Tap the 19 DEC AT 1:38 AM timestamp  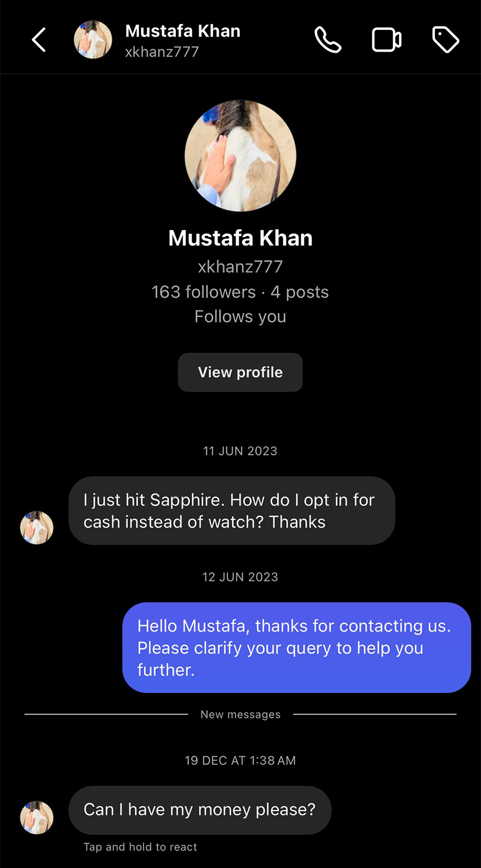click(x=240, y=761)
